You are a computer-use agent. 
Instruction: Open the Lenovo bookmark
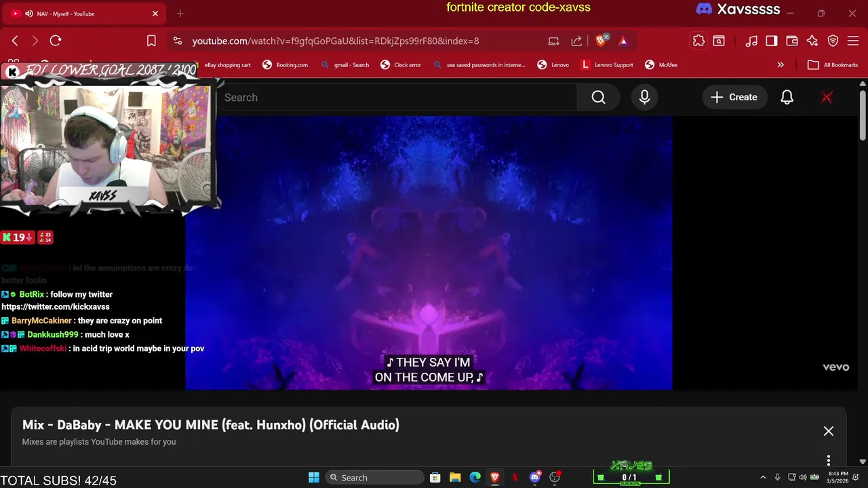[x=553, y=65]
